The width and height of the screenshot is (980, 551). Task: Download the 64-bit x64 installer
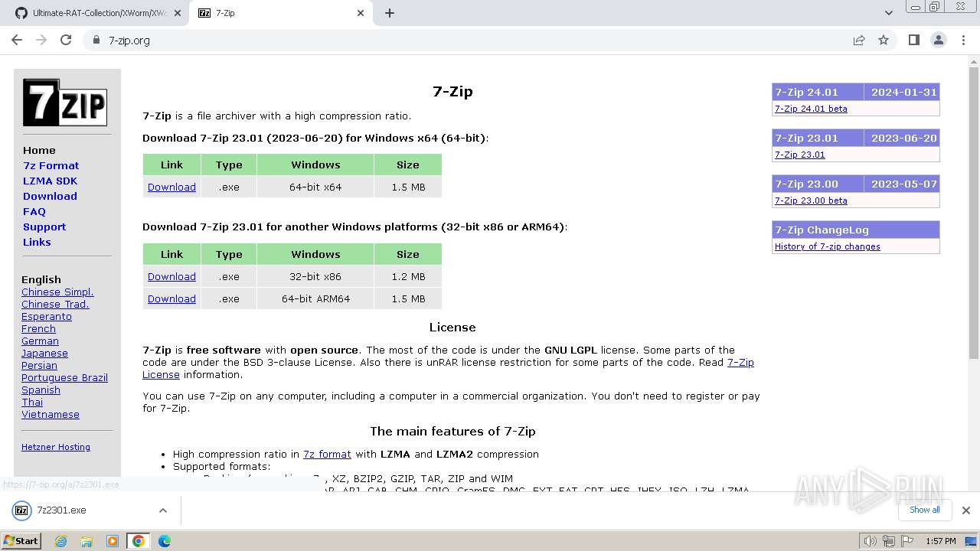171,187
